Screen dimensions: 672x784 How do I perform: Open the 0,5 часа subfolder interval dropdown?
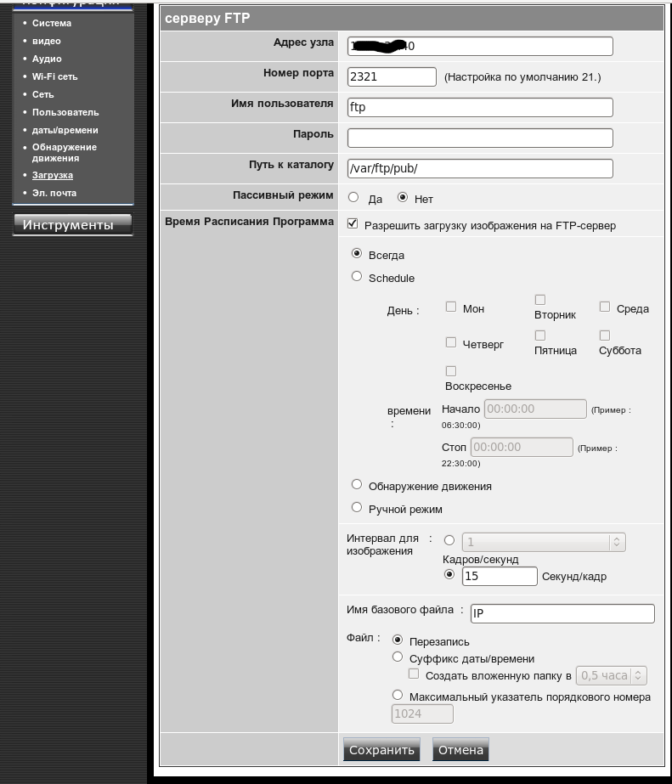[612, 676]
